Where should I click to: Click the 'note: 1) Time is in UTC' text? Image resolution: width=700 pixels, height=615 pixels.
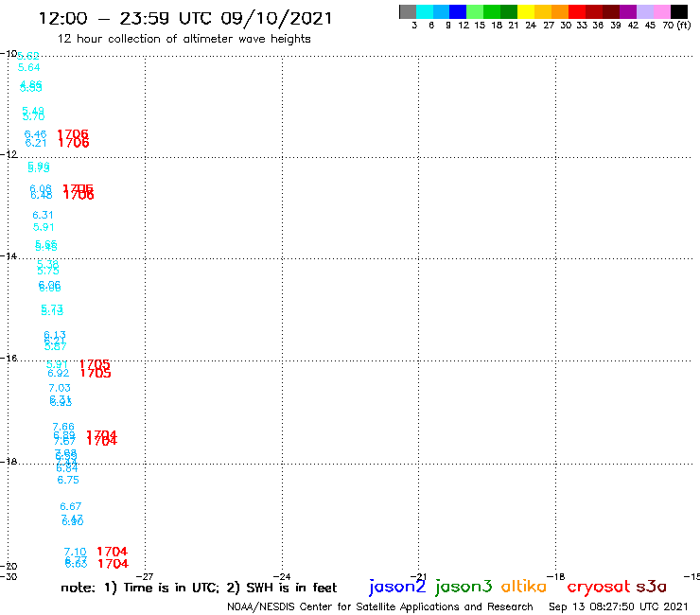140,588
